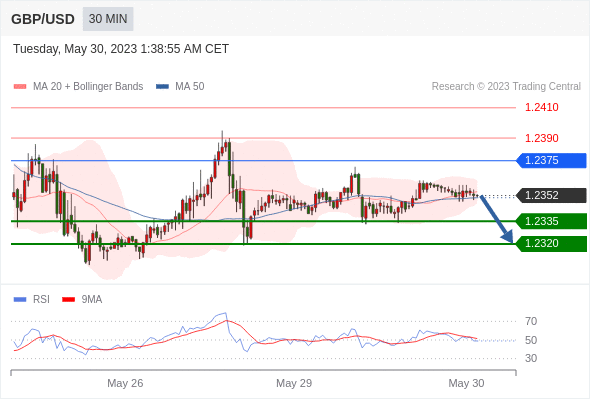Click the blue MA 50 legend swatch
Viewport: 590px width, 400px height.
pyautogui.click(x=162, y=87)
